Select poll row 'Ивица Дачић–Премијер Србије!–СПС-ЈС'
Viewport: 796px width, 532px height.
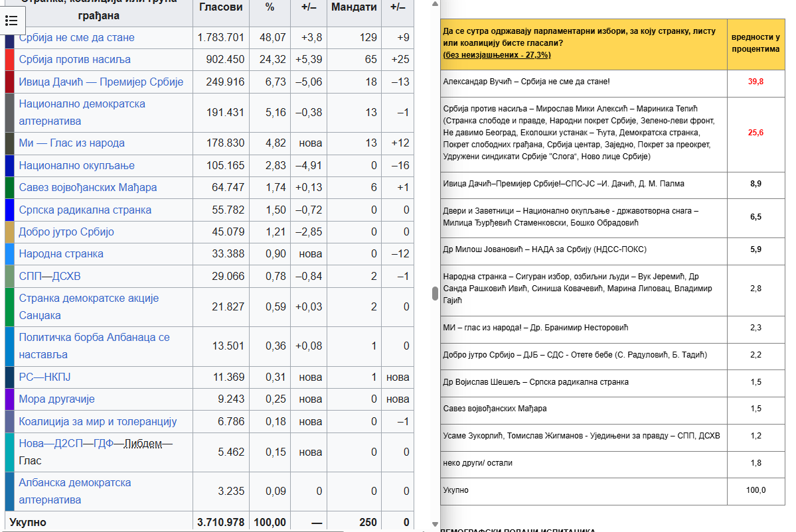[584, 184]
